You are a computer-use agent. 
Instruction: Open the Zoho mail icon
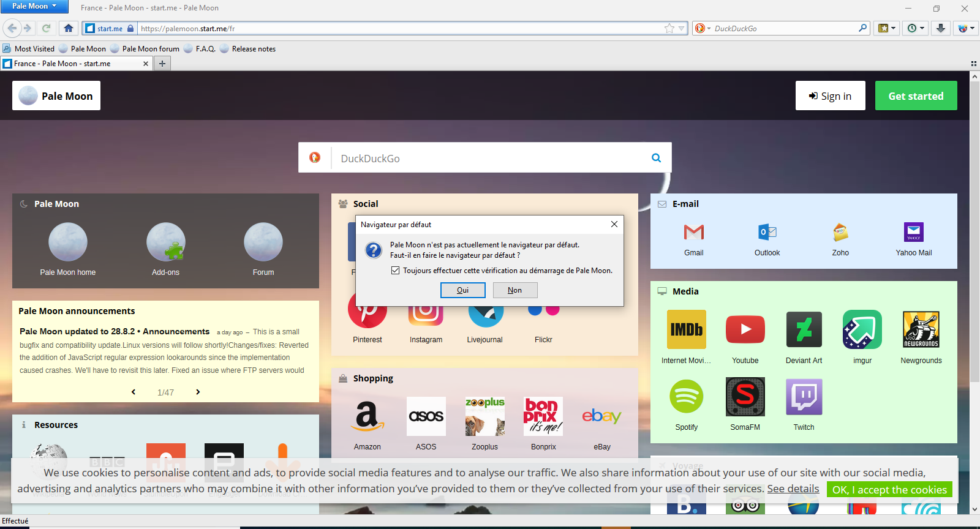point(840,233)
